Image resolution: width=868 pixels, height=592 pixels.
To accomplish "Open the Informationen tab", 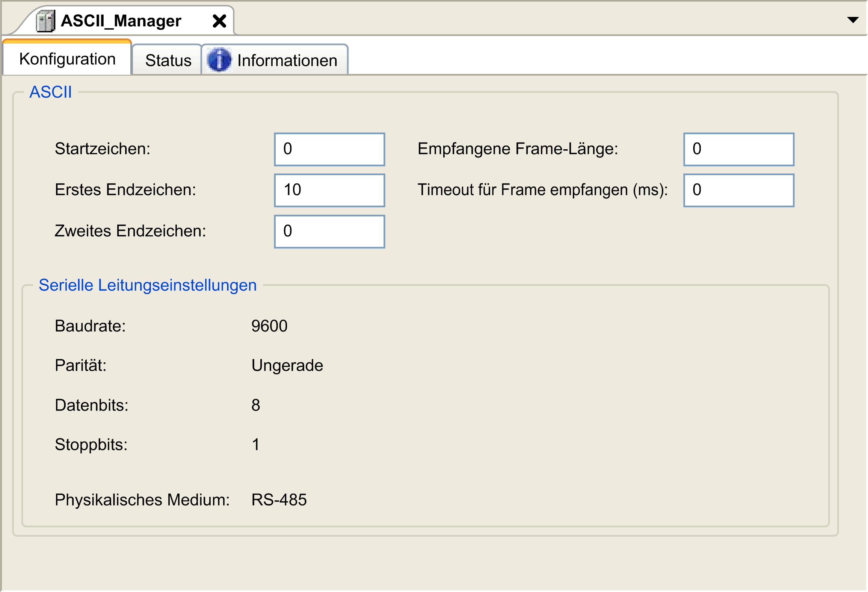I will 275,60.
